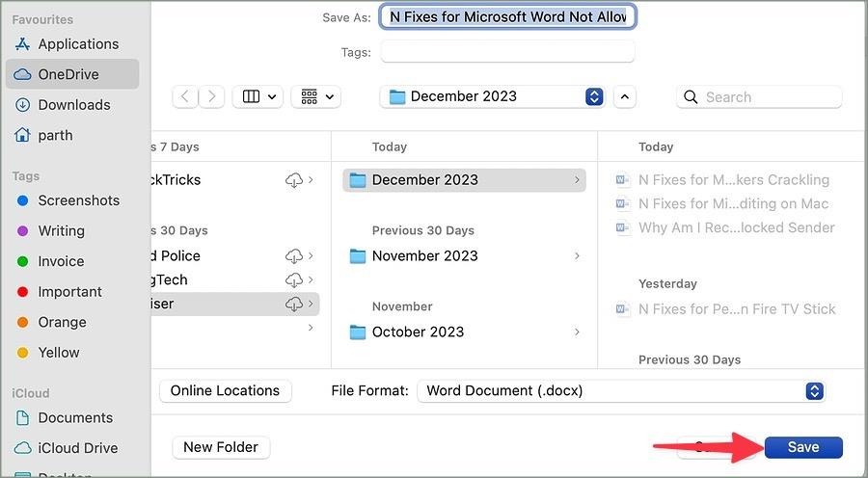Select the d Police folder row
This screenshot has width=868, height=478.
(x=235, y=255)
